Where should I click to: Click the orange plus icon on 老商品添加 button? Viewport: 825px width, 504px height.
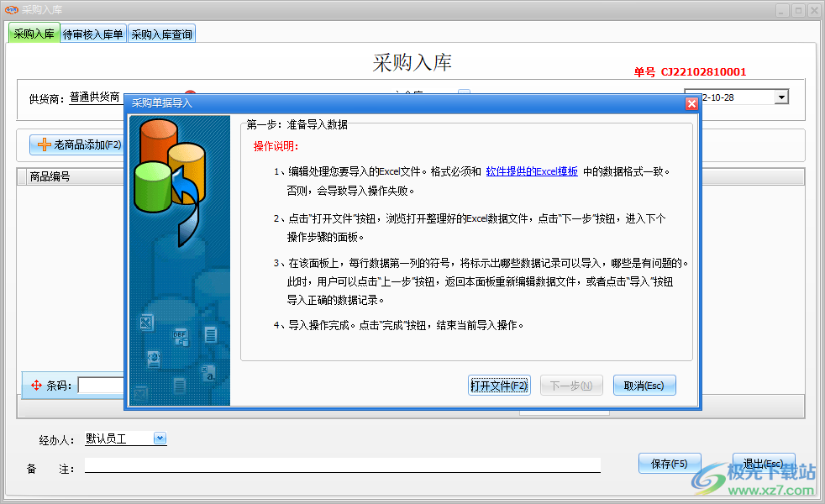(44, 144)
